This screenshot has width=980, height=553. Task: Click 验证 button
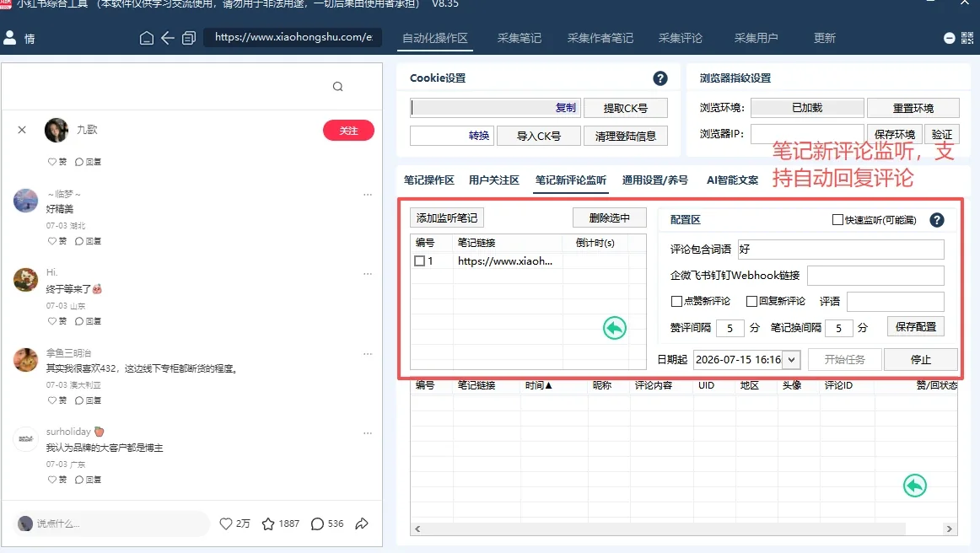pyautogui.click(x=942, y=134)
